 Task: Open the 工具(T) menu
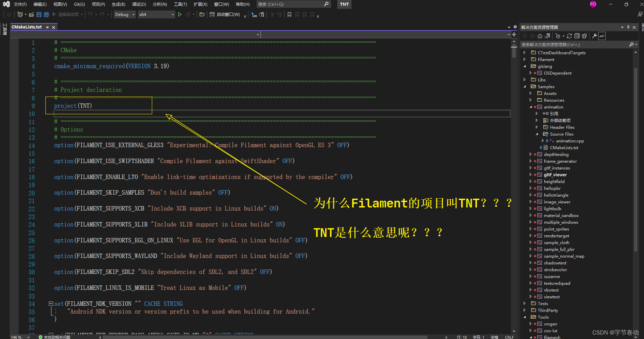coord(180,4)
